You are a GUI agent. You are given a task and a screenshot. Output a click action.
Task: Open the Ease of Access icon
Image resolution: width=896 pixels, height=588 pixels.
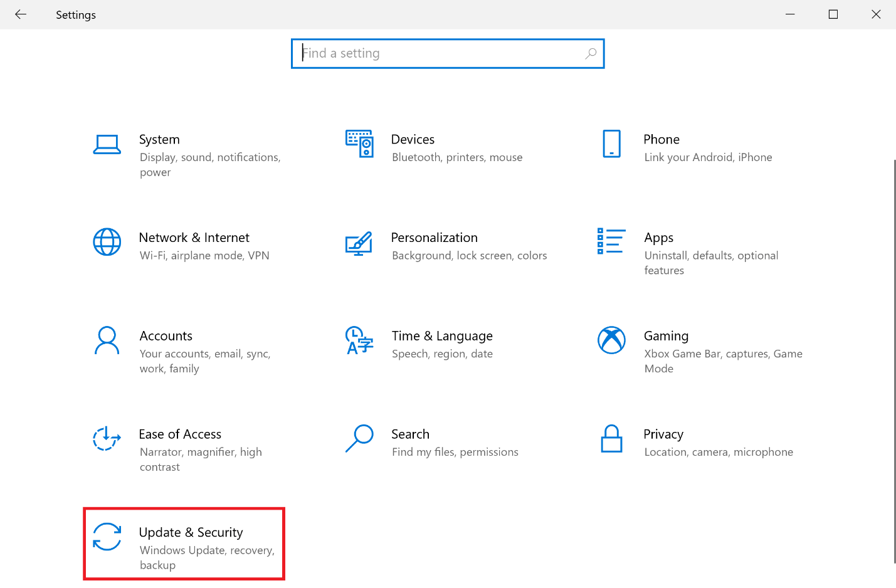[x=107, y=438]
